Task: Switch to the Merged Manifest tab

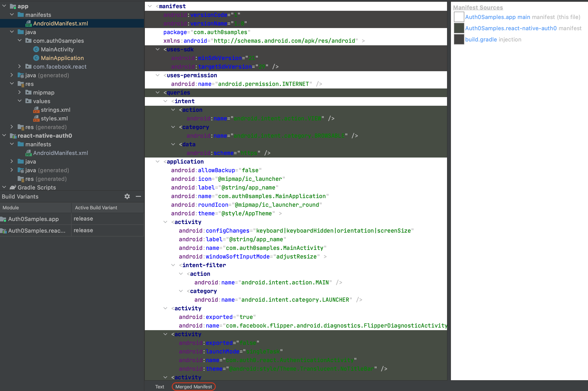Action: point(194,386)
